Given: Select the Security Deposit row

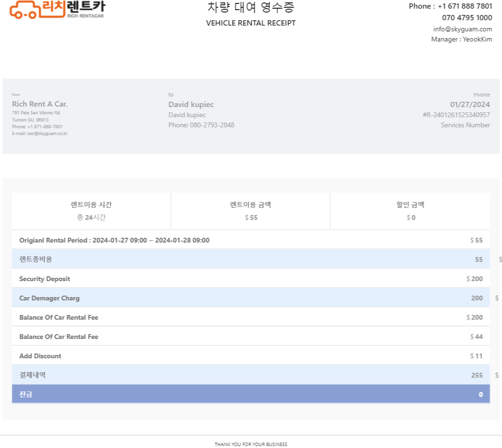Looking at the screenshot, I should (x=251, y=279).
